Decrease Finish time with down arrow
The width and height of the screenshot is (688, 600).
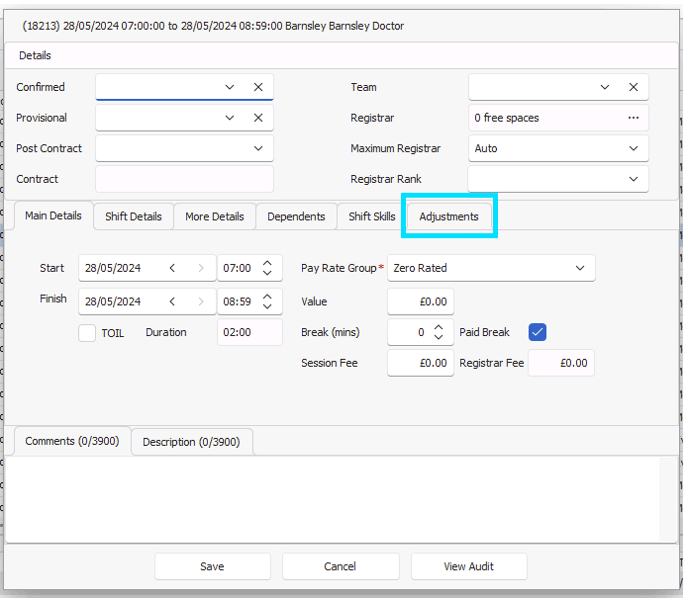pos(267,306)
